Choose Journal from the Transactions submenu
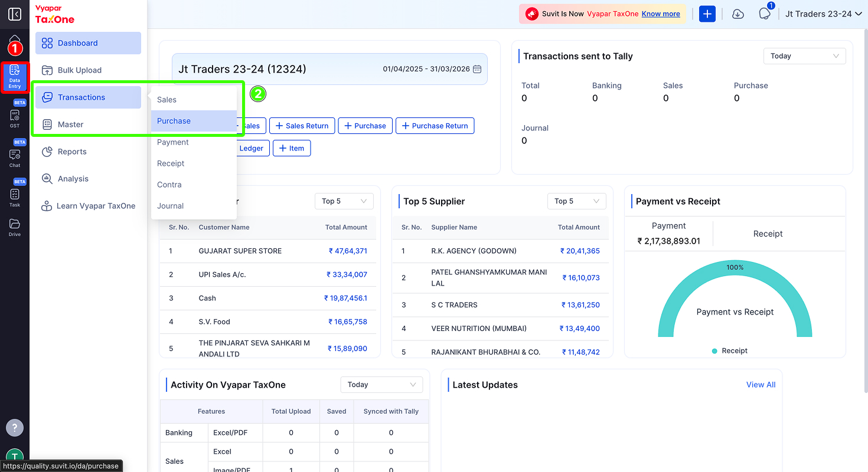This screenshot has width=868, height=472. (194, 206)
